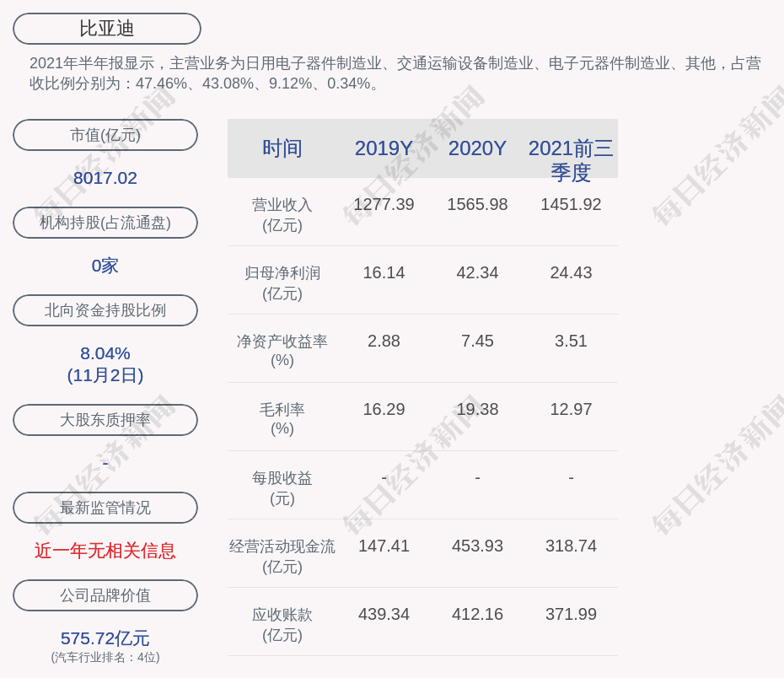Select the 经营活动现金流(亿元) row label
784x678 pixels.
[x=282, y=556]
